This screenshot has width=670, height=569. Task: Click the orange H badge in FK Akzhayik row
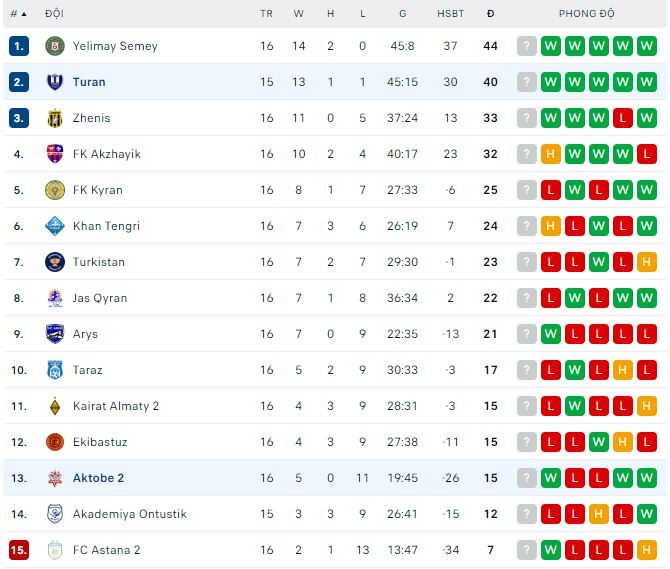point(550,154)
